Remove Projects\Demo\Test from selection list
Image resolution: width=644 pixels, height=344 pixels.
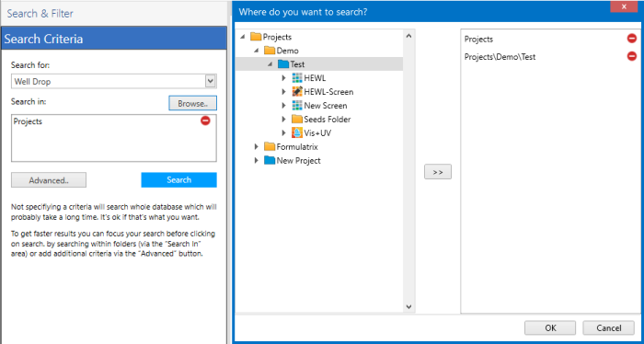pos(632,56)
